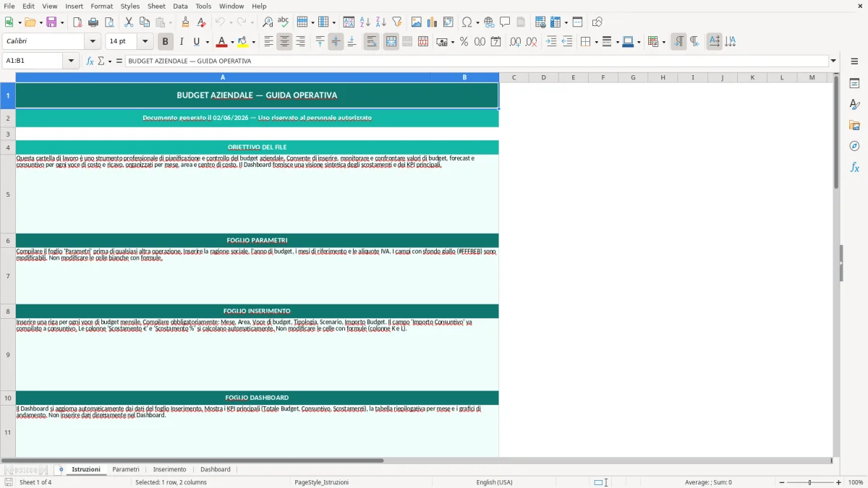Open the 14 pt font size dropdown
Screen dimensions: 868x488
[145, 41]
